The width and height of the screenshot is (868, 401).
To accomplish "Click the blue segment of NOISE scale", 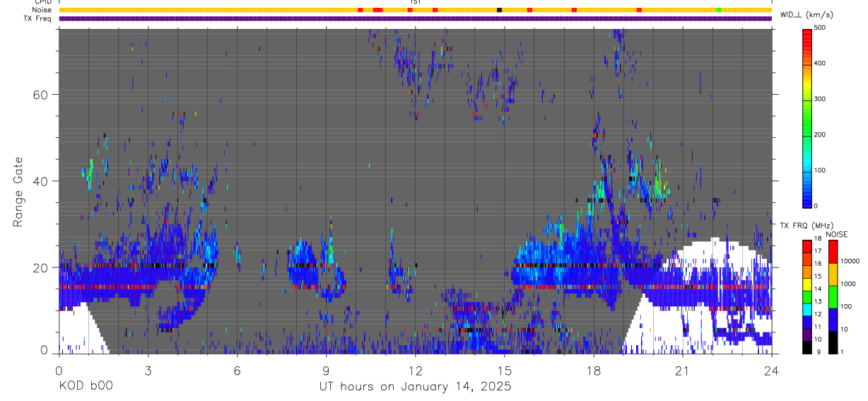I will pyautogui.click(x=833, y=320).
